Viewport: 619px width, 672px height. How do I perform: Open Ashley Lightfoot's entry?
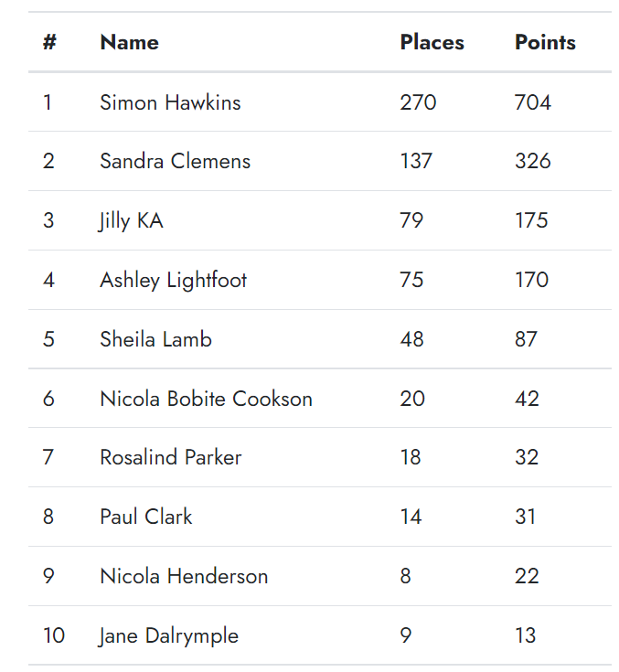pos(173,280)
